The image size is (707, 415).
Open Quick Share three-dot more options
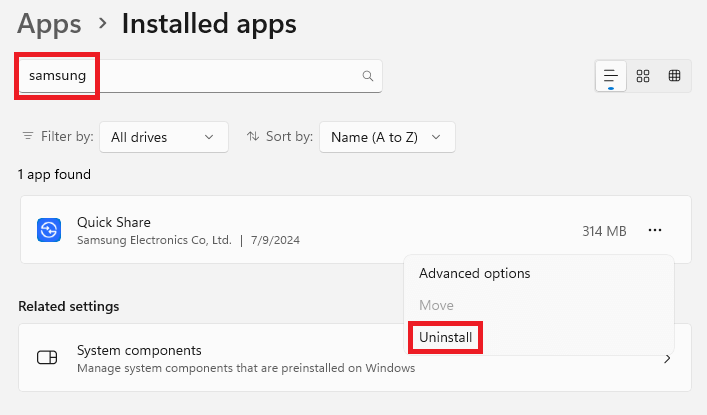tap(655, 231)
